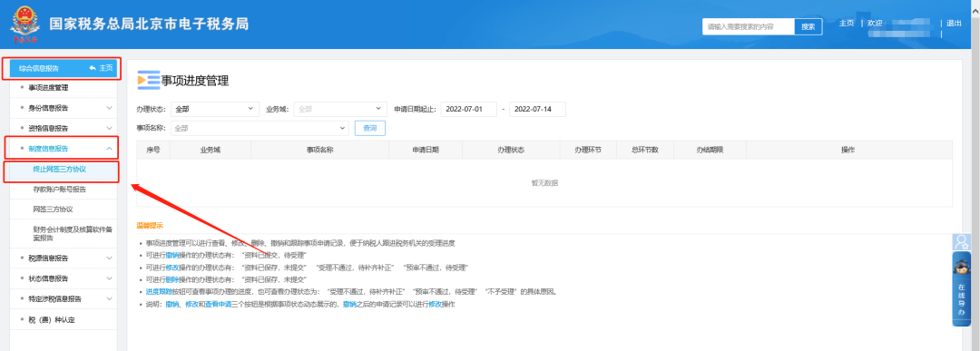Click the 主页 link in top bar
The height and width of the screenshot is (351, 980).
pos(847,23)
